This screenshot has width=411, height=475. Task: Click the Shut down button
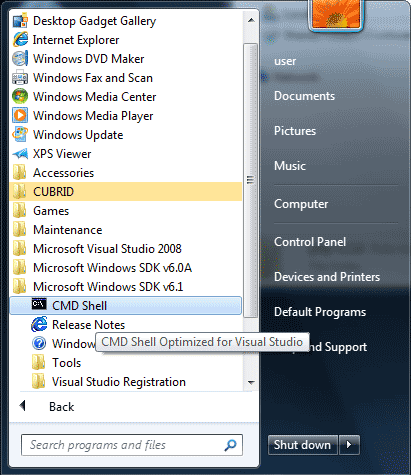coord(302,445)
